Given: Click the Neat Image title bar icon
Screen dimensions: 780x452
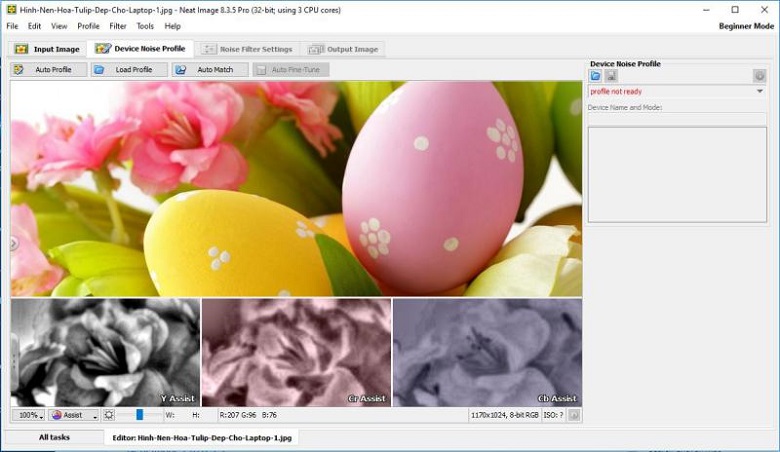Looking at the screenshot, I should (x=11, y=9).
